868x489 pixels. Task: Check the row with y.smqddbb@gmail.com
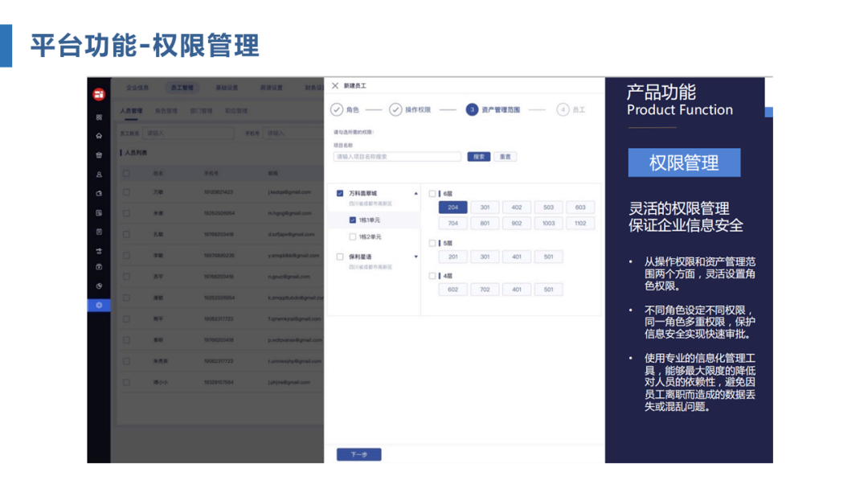click(x=126, y=255)
